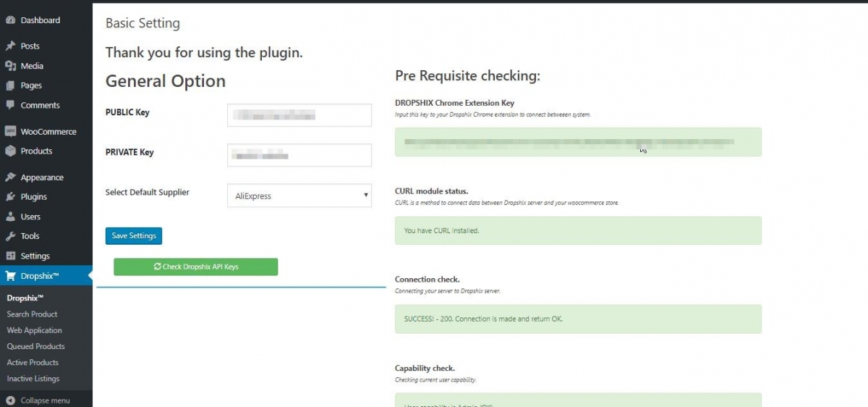Screen dimensions: 868x407
Task: Go to Active Products submenu
Action: pyautogui.click(x=33, y=362)
